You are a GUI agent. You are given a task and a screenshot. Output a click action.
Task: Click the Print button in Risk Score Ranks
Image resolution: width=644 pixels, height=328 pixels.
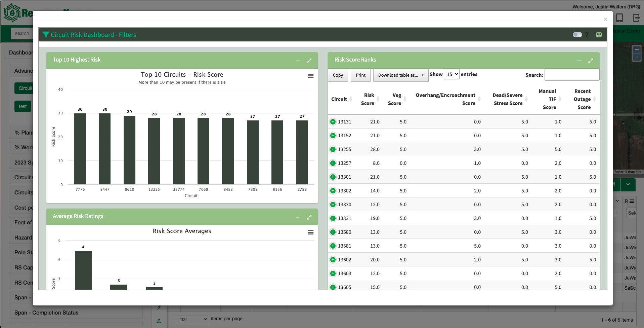click(360, 75)
